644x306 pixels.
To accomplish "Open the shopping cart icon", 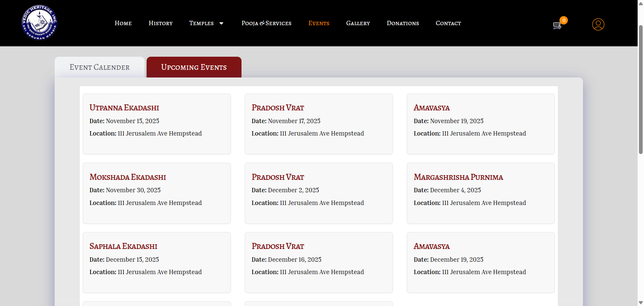I will click(x=557, y=25).
